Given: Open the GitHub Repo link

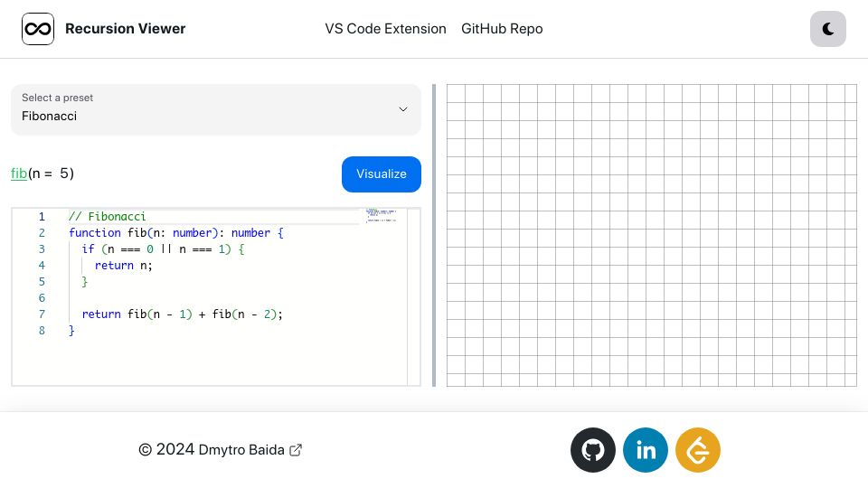Looking at the screenshot, I should [x=502, y=29].
